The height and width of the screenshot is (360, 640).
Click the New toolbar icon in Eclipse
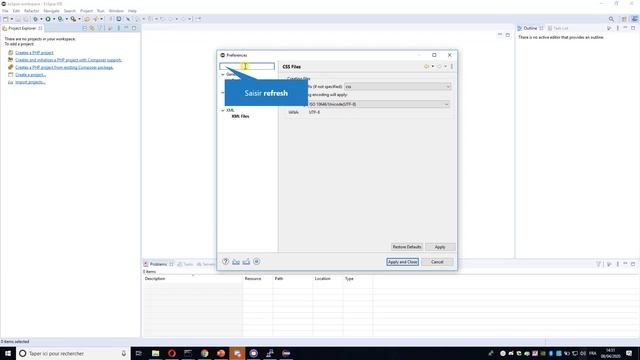coord(5,19)
